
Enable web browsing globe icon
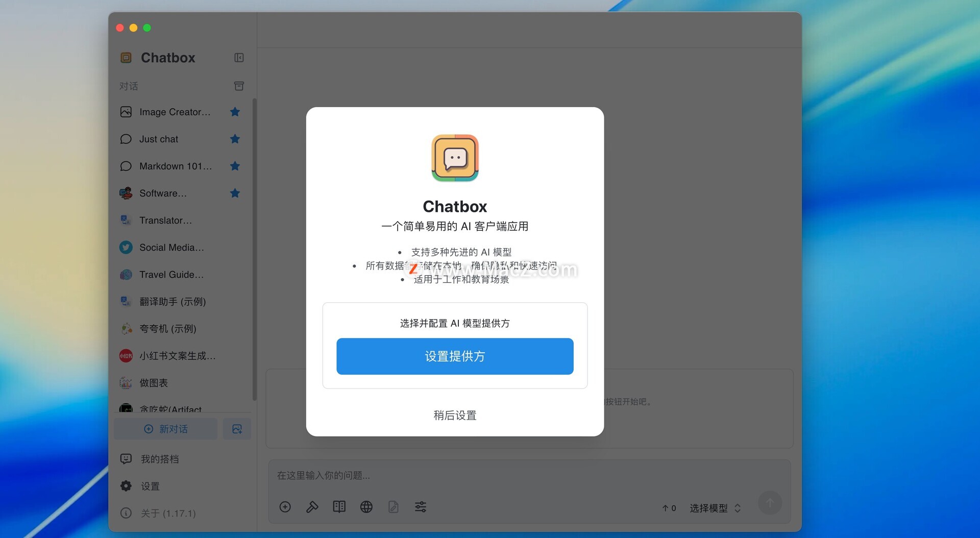[366, 507]
